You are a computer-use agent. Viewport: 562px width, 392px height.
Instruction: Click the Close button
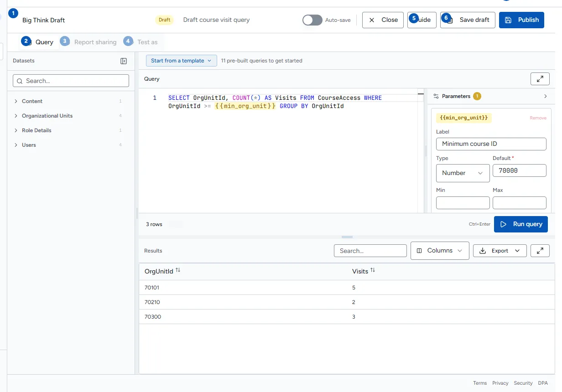[383, 20]
